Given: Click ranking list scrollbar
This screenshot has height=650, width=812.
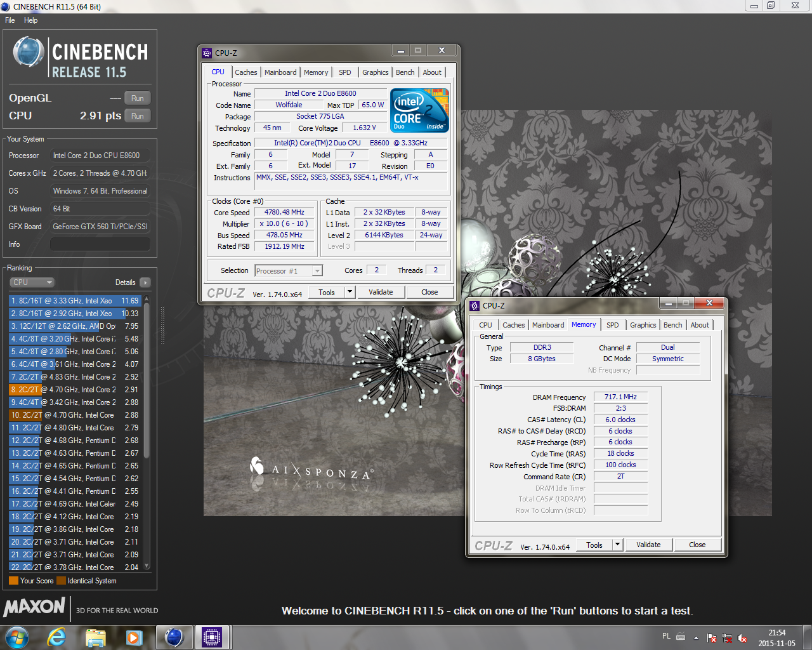Looking at the screenshot, I should (x=147, y=381).
